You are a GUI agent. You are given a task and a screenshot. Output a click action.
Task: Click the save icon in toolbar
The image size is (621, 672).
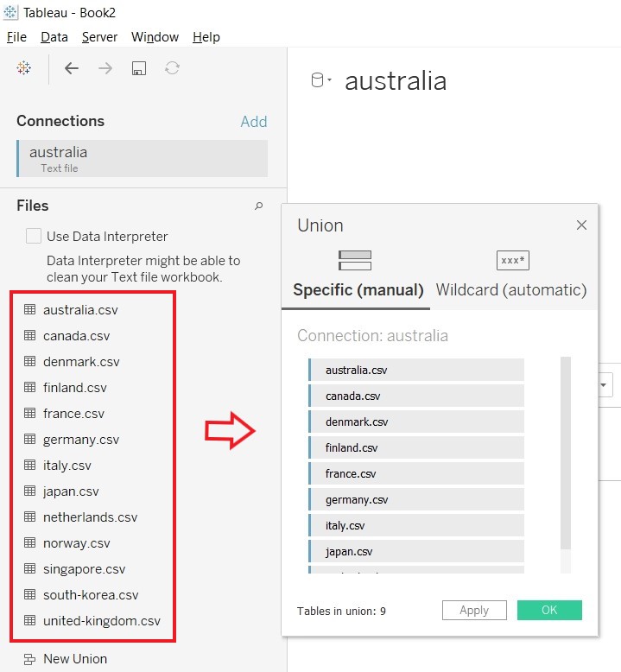(138, 68)
